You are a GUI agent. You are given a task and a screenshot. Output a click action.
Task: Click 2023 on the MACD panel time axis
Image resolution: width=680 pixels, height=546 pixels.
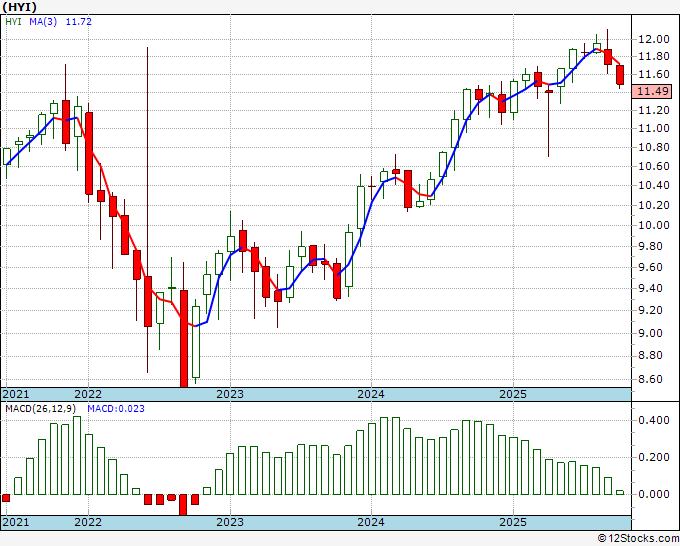click(x=230, y=522)
